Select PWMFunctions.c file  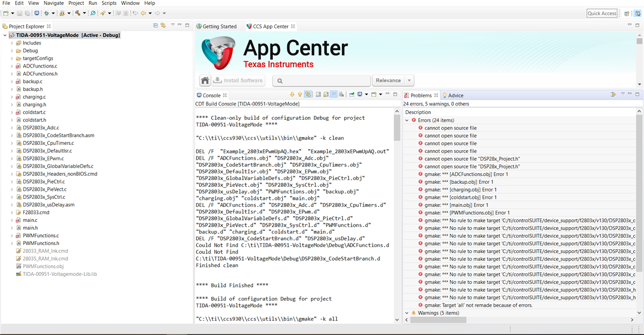tap(40, 236)
